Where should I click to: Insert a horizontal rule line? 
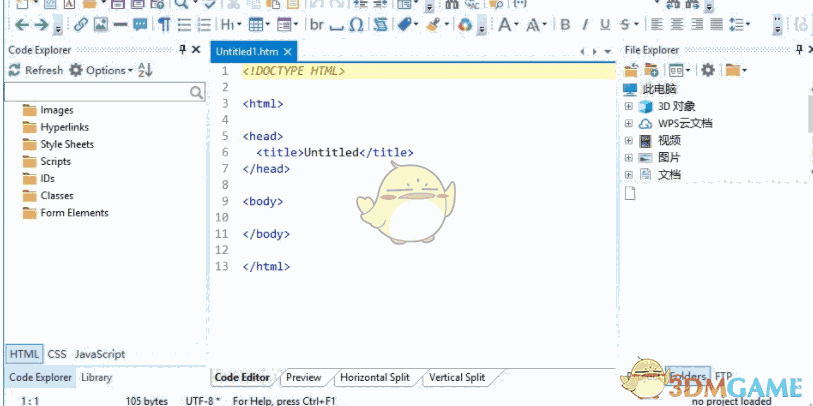[x=120, y=24]
